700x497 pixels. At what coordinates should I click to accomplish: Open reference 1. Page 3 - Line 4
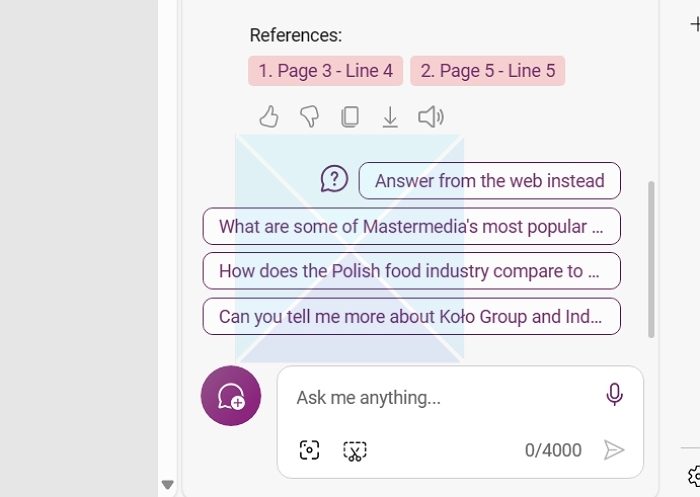tap(326, 71)
